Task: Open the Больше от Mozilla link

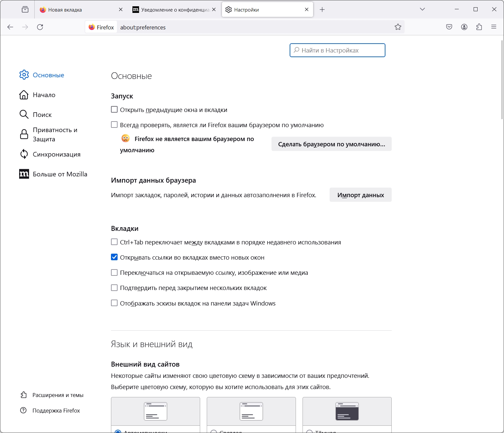Action: [x=60, y=174]
